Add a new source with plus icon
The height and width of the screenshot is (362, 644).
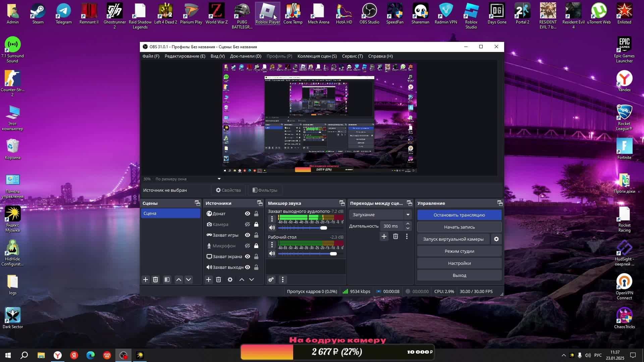[209, 280]
